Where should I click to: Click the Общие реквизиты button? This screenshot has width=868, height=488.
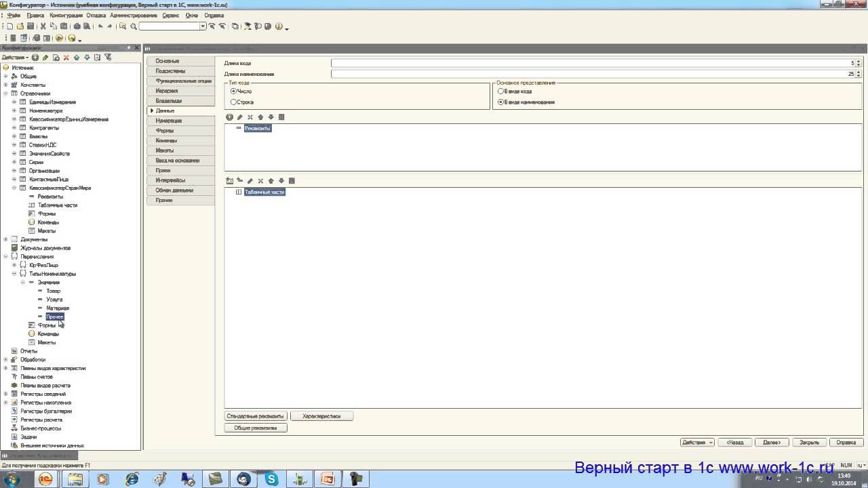[256, 428]
